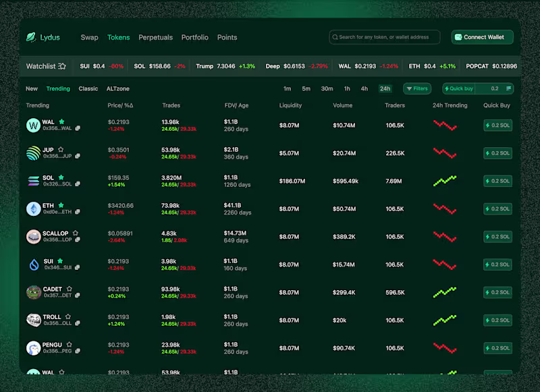Viewport: 540px width, 392px height.
Task: Unstar WAL to remove it from watchlist
Action: 61,122
